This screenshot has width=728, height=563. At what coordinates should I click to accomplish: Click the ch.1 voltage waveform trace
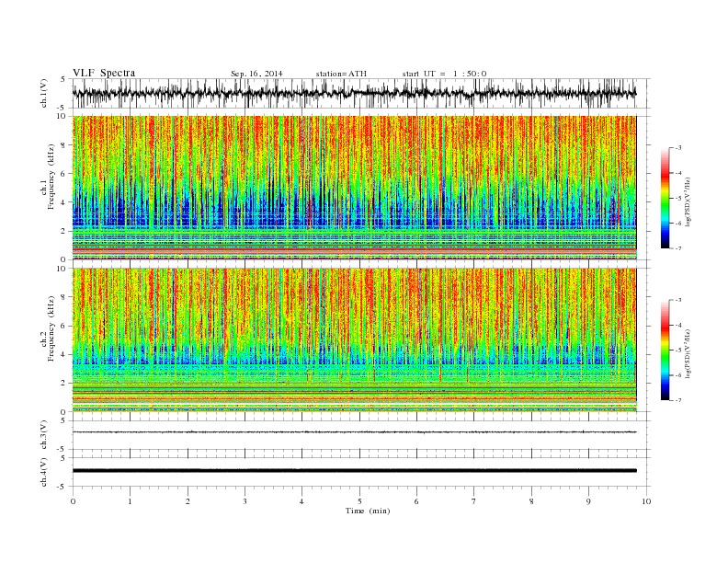point(354,93)
